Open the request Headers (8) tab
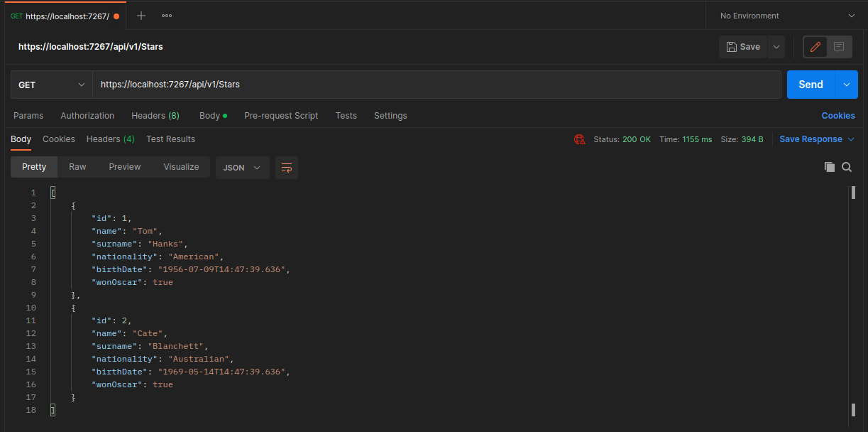Screen dimensions: 868x432 tap(155, 115)
